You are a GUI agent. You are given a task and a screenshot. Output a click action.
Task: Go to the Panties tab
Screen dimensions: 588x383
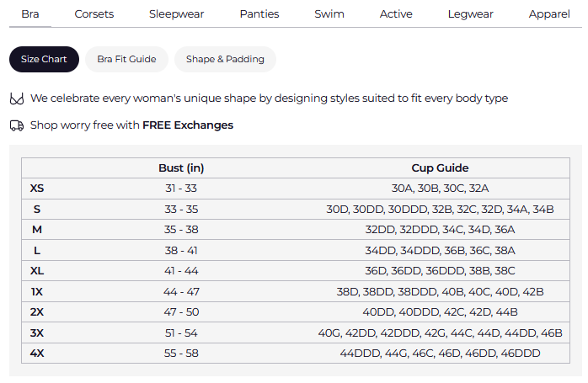click(x=259, y=14)
